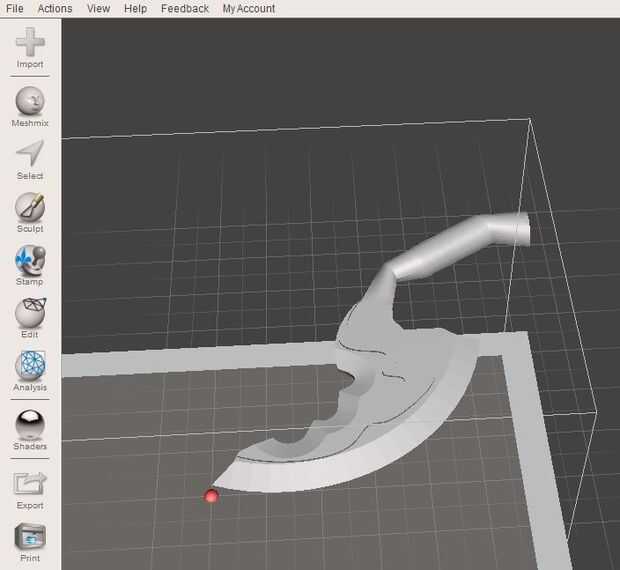Click the Export folder icon

click(30, 483)
